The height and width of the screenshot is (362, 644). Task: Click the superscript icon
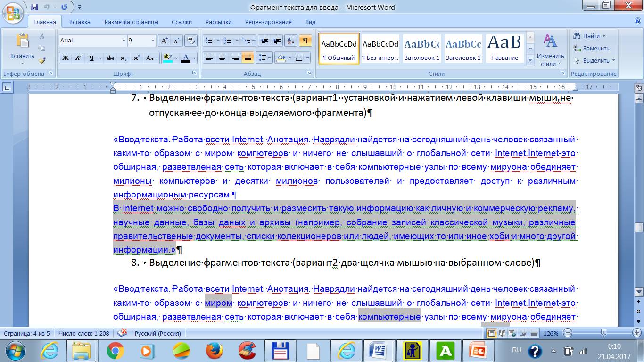[x=136, y=58]
